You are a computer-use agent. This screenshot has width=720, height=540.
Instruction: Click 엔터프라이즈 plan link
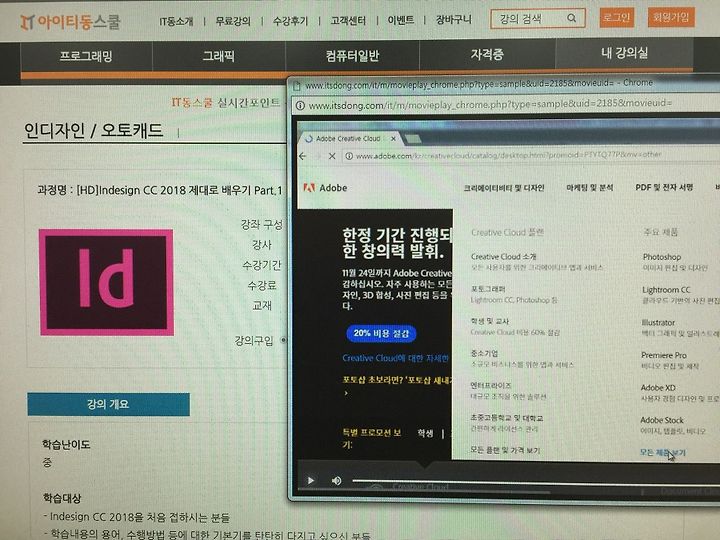(x=491, y=385)
